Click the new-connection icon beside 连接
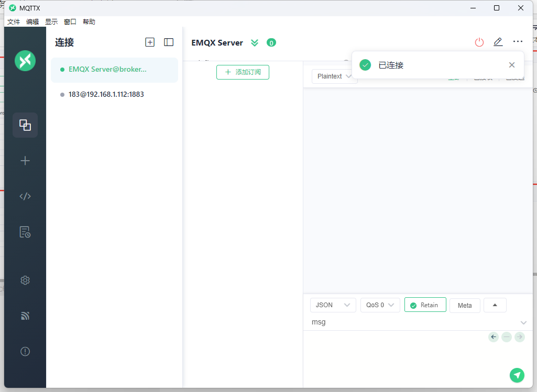 [x=150, y=42]
